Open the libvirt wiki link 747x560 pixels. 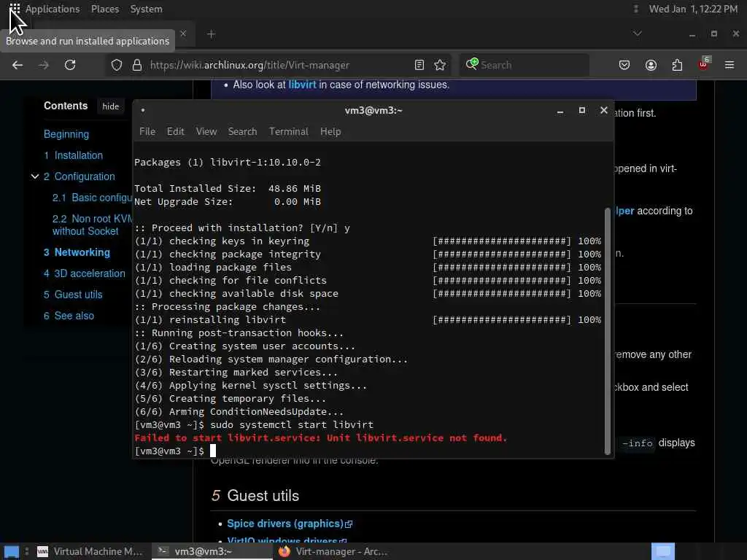coord(302,85)
